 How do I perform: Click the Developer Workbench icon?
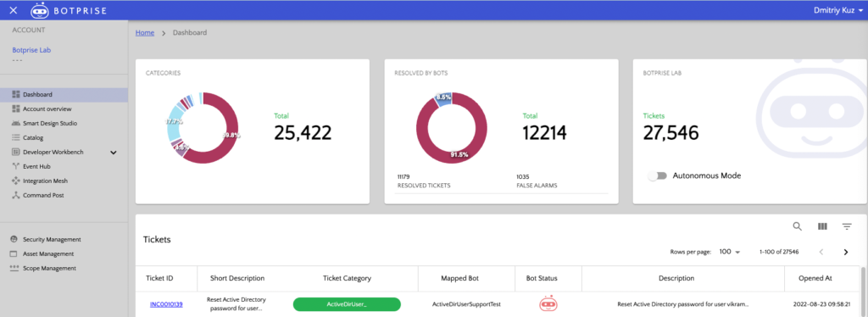16,152
